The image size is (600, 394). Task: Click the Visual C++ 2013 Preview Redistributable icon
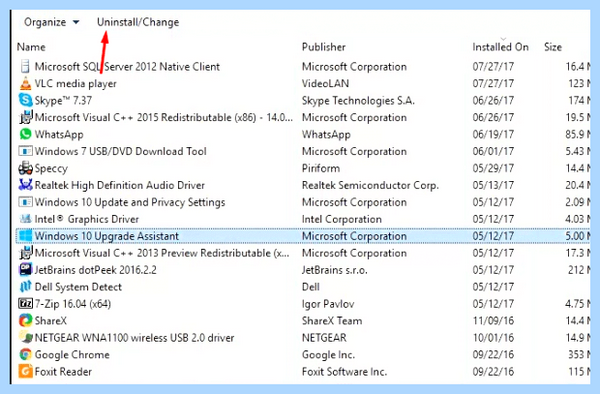point(25,253)
